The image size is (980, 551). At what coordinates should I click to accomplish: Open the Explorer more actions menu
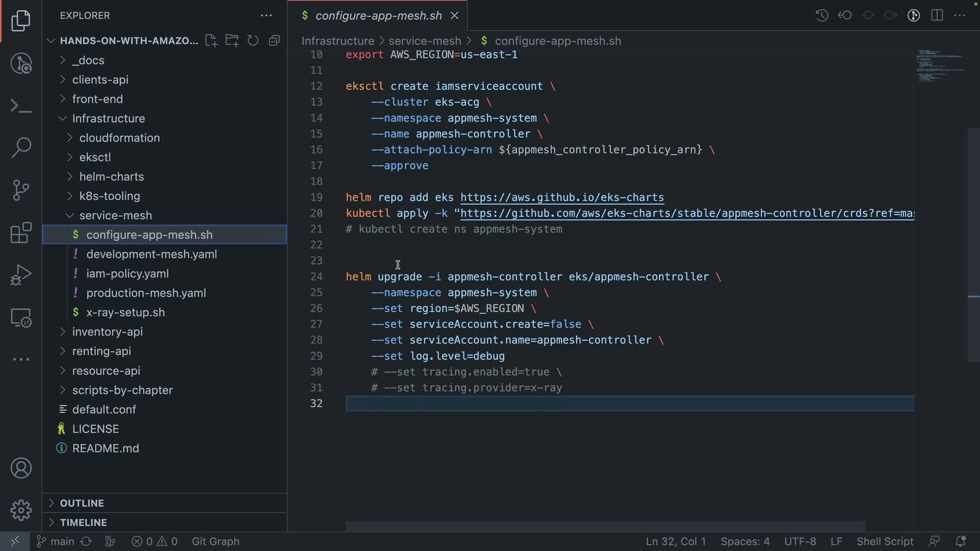(x=266, y=15)
